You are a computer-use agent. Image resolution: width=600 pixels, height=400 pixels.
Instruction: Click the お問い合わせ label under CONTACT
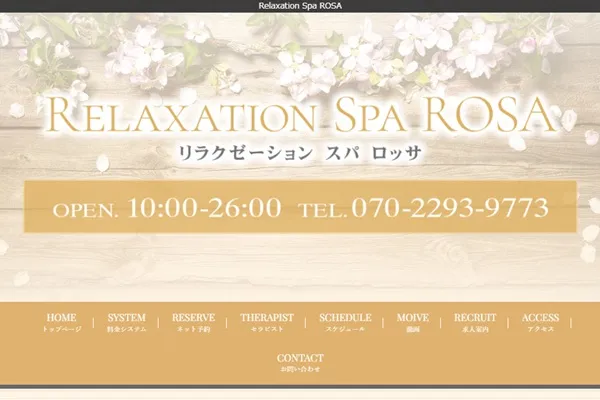point(300,369)
